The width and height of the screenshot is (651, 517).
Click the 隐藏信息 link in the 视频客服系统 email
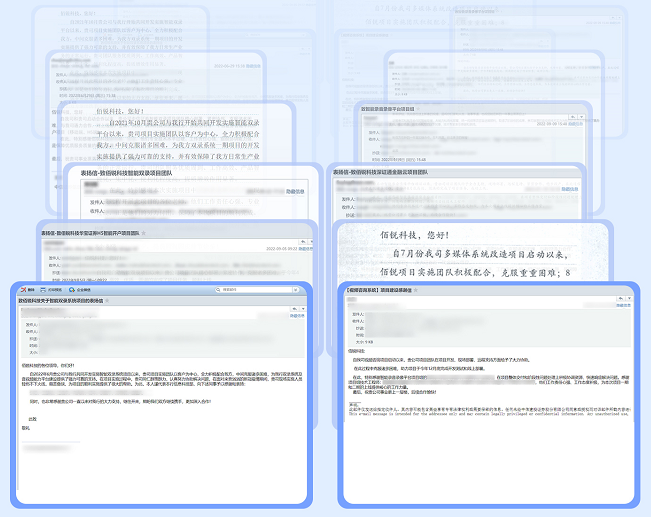coord(623,305)
